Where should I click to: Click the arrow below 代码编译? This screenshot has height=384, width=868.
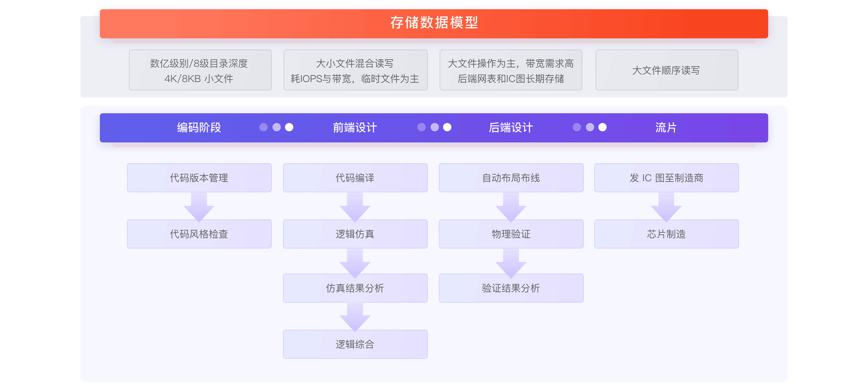pos(355,207)
